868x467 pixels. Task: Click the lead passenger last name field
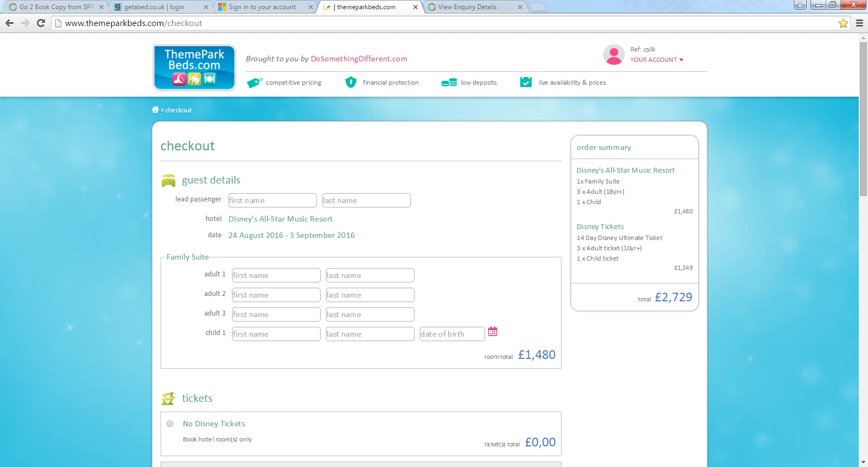[366, 200]
